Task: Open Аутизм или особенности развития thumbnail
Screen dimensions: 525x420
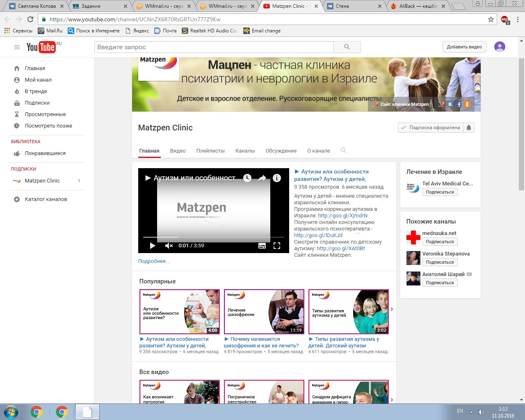Action: pyautogui.click(x=180, y=312)
